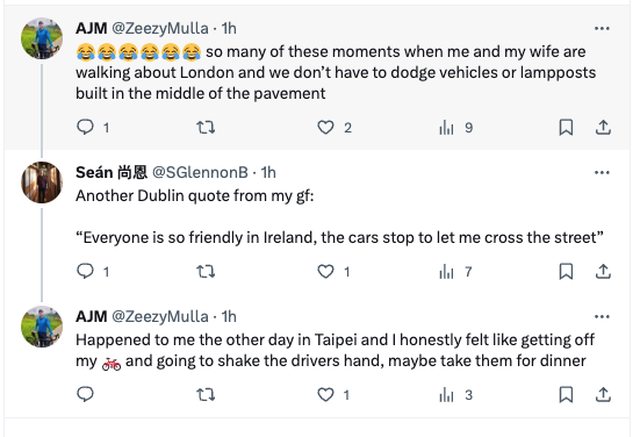The image size is (640, 437).
Task: Retweet Seán's Dublin quote tweet
Action: click(x=205, y=271)
